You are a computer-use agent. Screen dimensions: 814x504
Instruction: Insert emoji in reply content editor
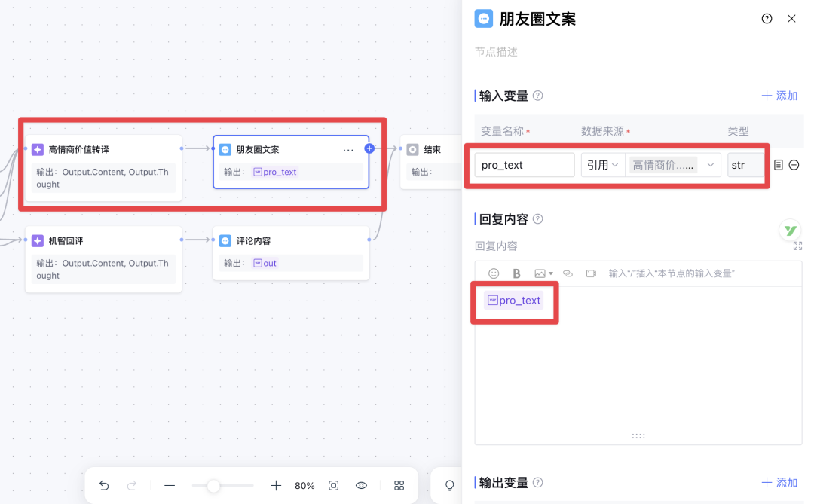tap(494, 273)
